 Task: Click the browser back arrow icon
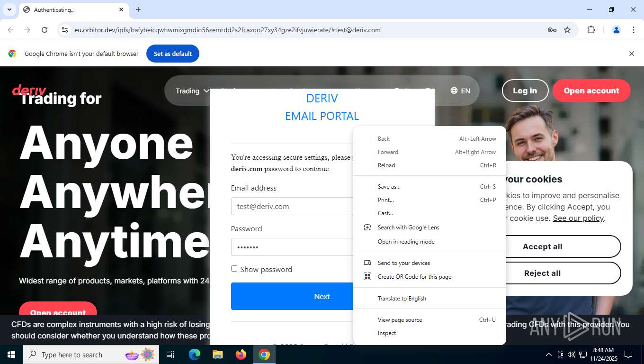pos(10,30)
